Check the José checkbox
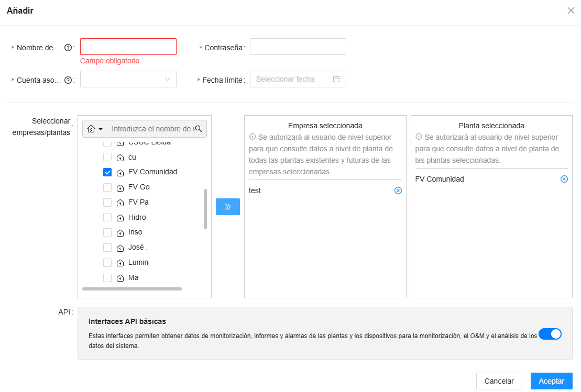Image resolution: width=581 pixels, height=392 pixels. [x=107, y=247]
